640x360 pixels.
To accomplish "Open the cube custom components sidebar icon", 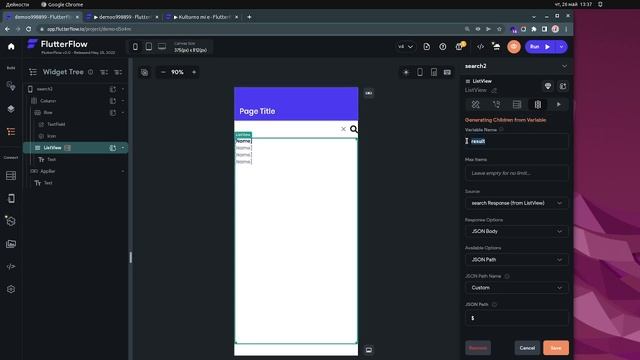I will (11, 221).
